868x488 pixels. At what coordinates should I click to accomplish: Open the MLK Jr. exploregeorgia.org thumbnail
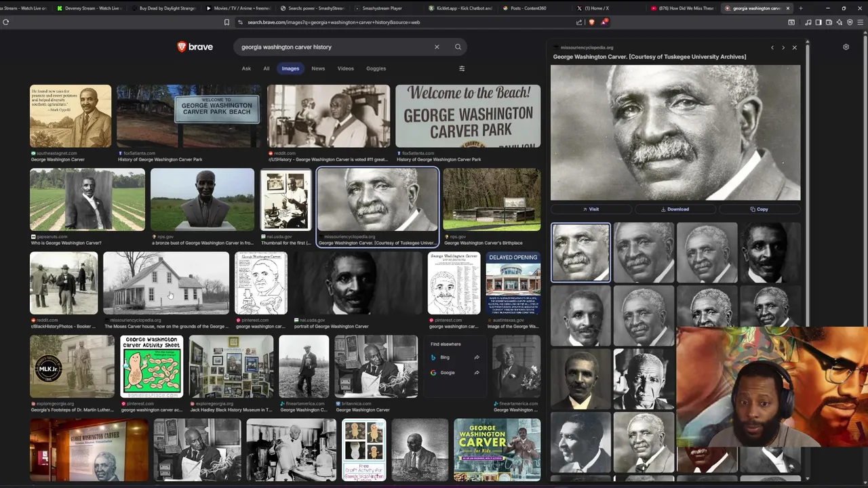tap(72, 367)
